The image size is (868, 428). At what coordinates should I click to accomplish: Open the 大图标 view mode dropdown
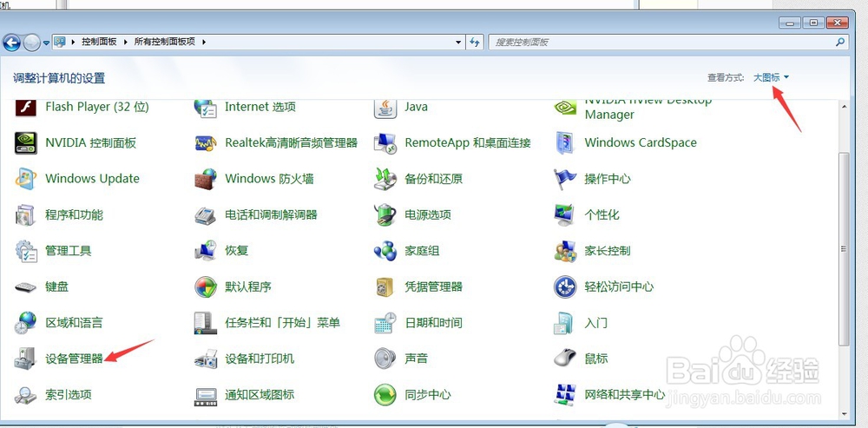(x=771, y=77)
